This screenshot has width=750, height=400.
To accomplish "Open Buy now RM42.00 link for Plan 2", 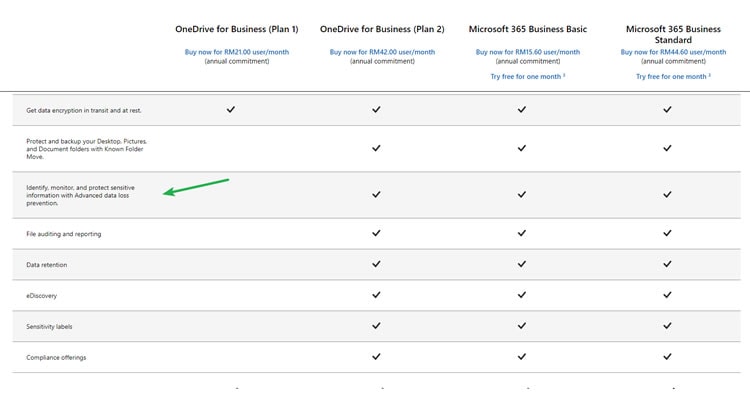I will tap(382, 52).
